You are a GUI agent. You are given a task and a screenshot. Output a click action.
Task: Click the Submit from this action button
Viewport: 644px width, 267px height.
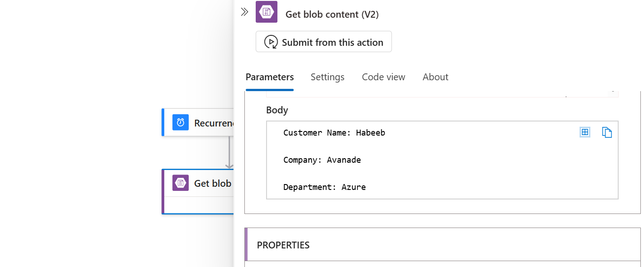point(324,42)
